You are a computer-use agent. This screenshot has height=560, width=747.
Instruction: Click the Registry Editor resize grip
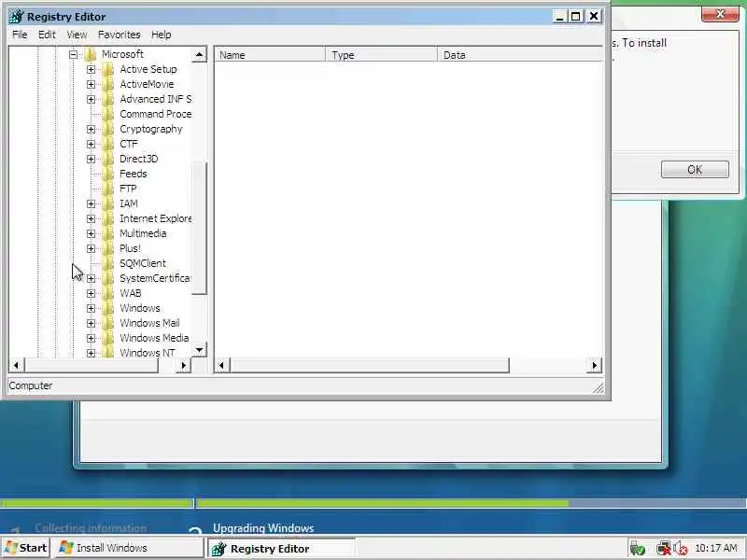(x=599, y=388)
